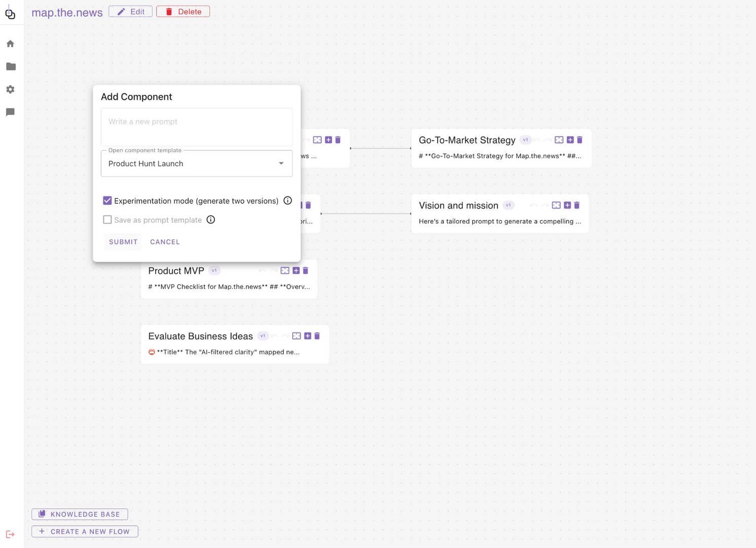This screenshot has width=756, height=548.
Task: Delete the Go-To-Market Strategy component
Action: tap(580, 140)
